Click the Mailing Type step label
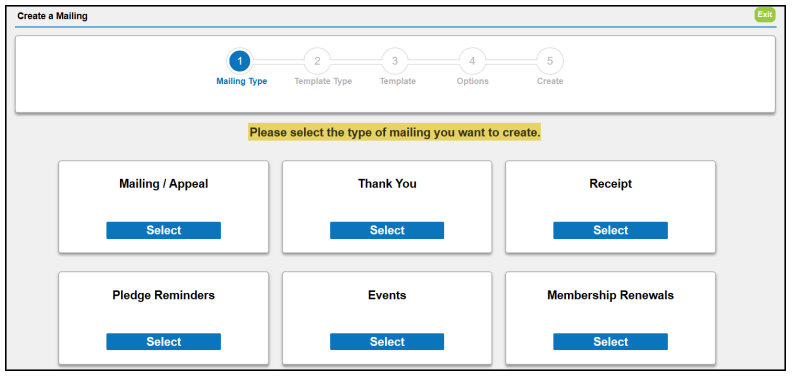Screen dimensions: 793x378 click(242, 81)
